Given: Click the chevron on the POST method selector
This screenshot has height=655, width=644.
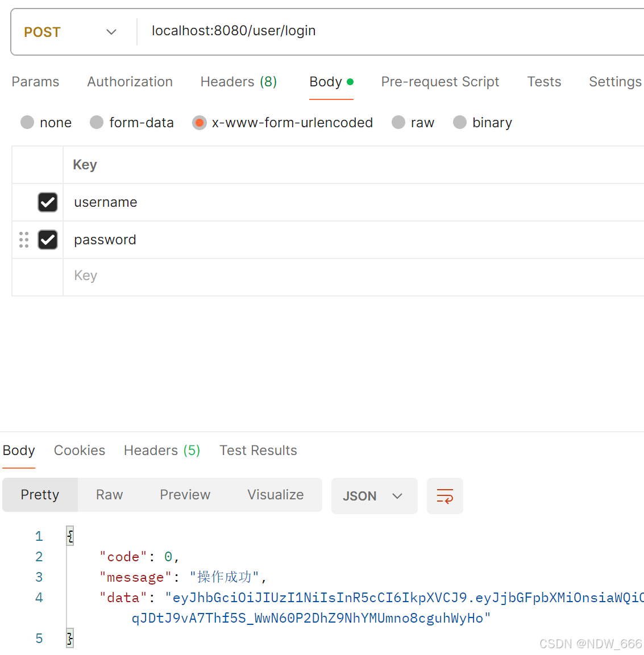Looking at the screenshot, I should (x=111, y=32).
